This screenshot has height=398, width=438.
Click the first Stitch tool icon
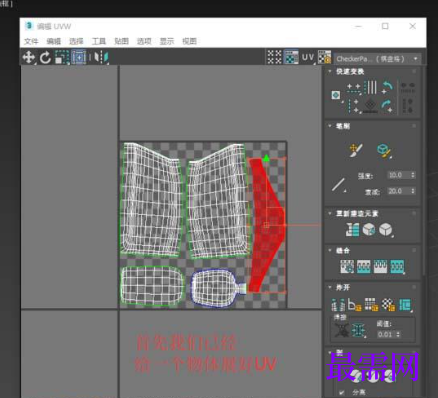click(x=347, y=266)
